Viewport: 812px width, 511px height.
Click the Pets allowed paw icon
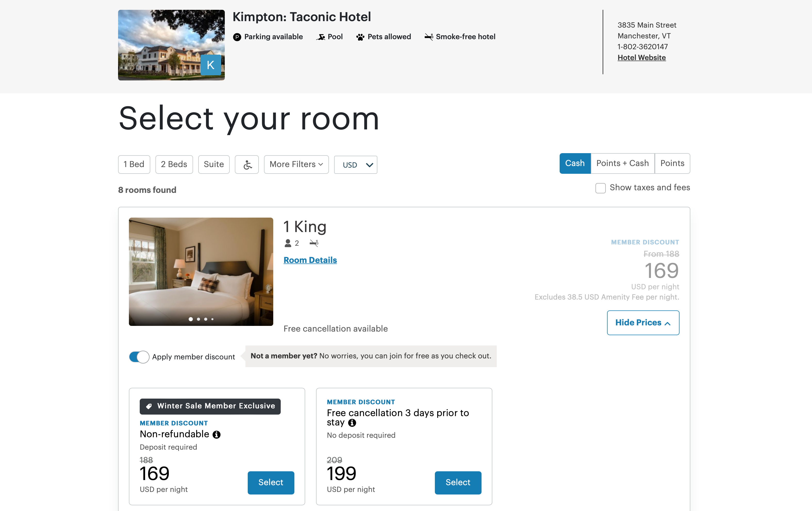[x=360, y=37]
